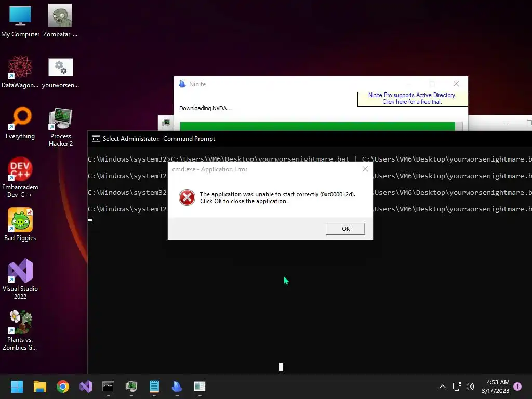The image size is (532, 399).
Task: Open the notification badge
Action: click(x=517, y=386)
